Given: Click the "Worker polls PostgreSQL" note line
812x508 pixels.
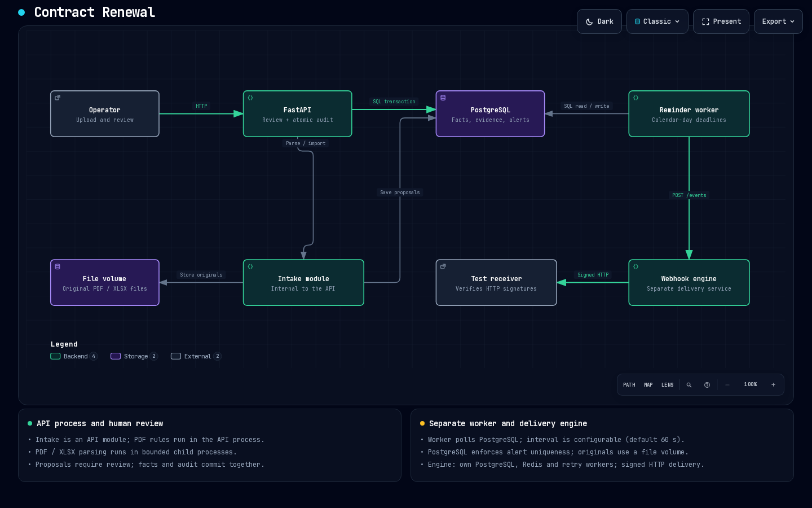Looking at the screenshot, I should (x=556, y=440).
